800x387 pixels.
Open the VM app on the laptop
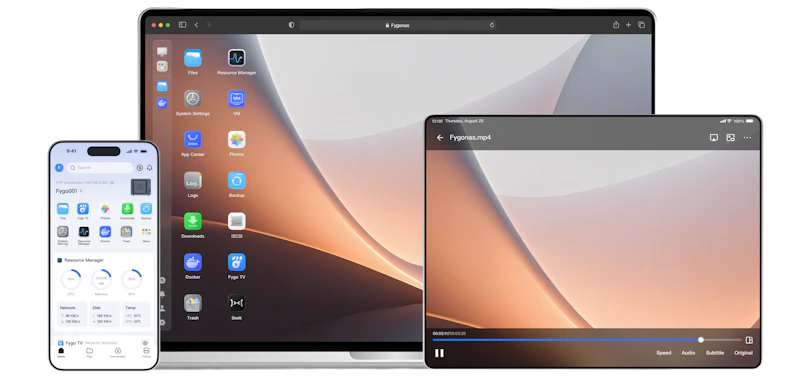(236, 99)
